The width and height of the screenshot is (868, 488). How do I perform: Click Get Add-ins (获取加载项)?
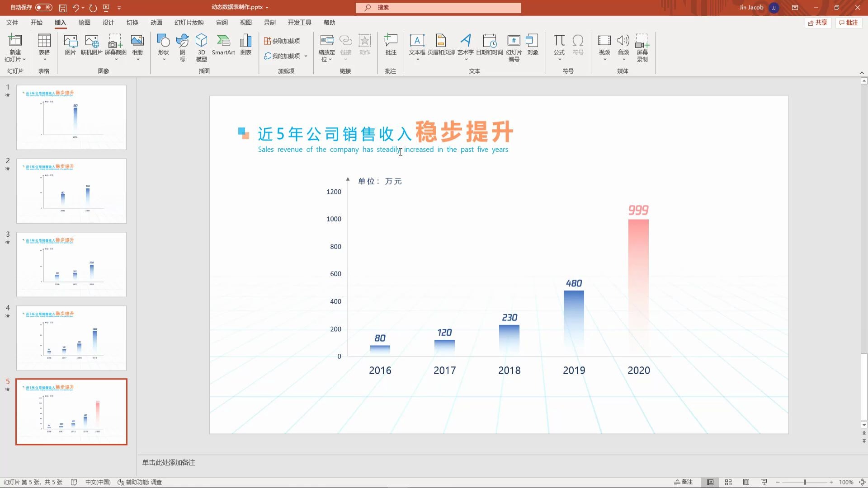click(282, 41)
